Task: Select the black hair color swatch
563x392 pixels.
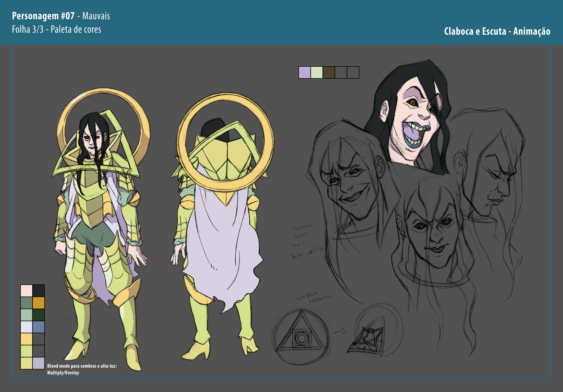Action: click(39, 291)
